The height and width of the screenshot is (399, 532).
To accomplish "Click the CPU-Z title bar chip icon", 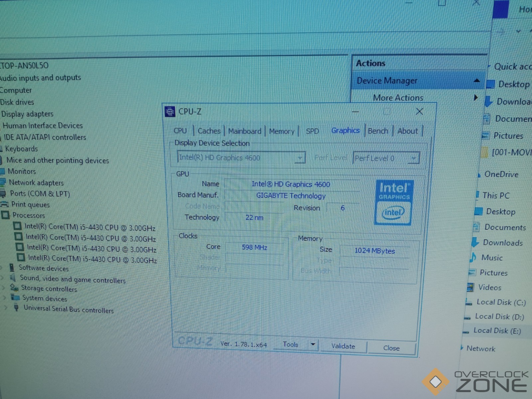I will click(x=170, y=112).
